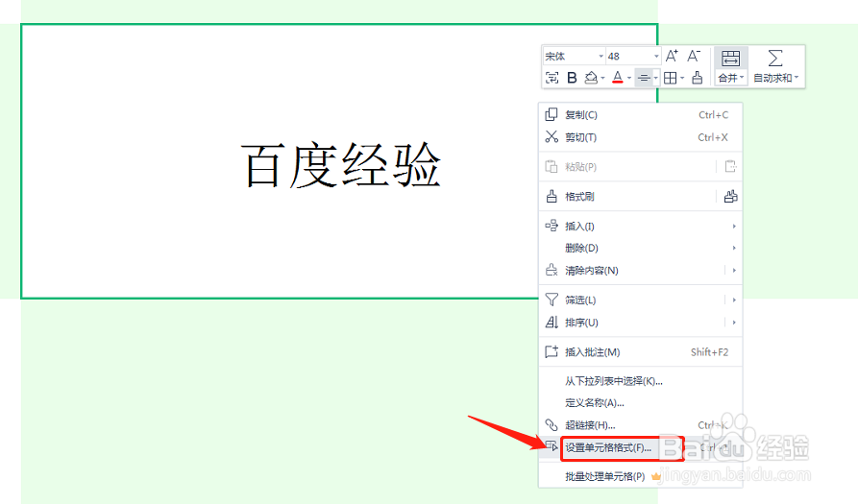Increase font size with the A+ icon
This screenshot has width=858, height=504.
pyautogui.click(x=672, y=56)
